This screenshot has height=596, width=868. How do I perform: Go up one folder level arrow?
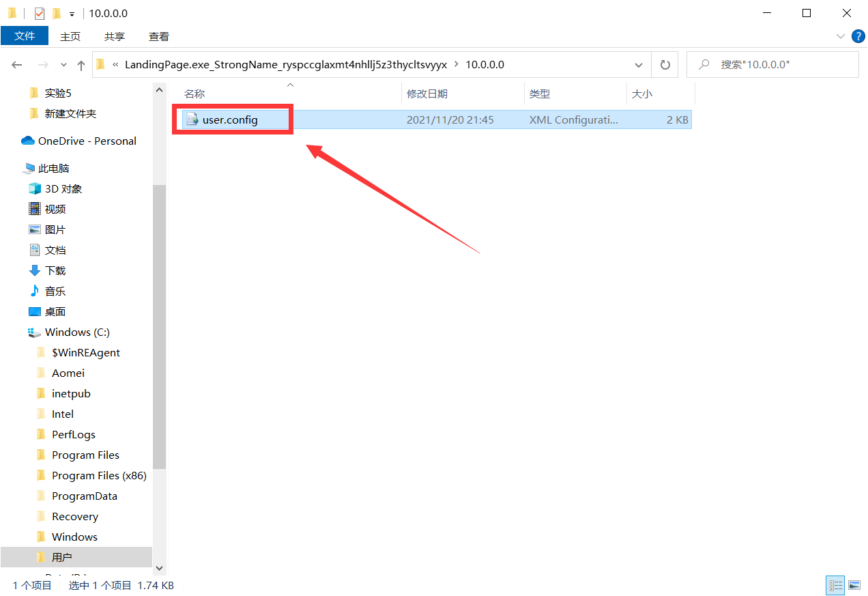[x=81, y=65]
